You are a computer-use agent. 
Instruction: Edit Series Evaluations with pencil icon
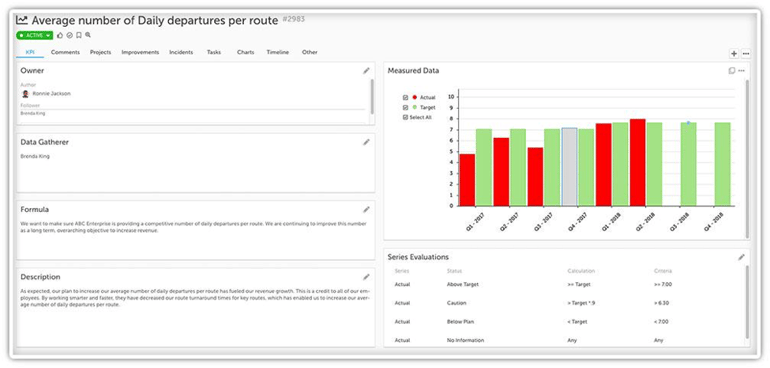tap(742, 257)
